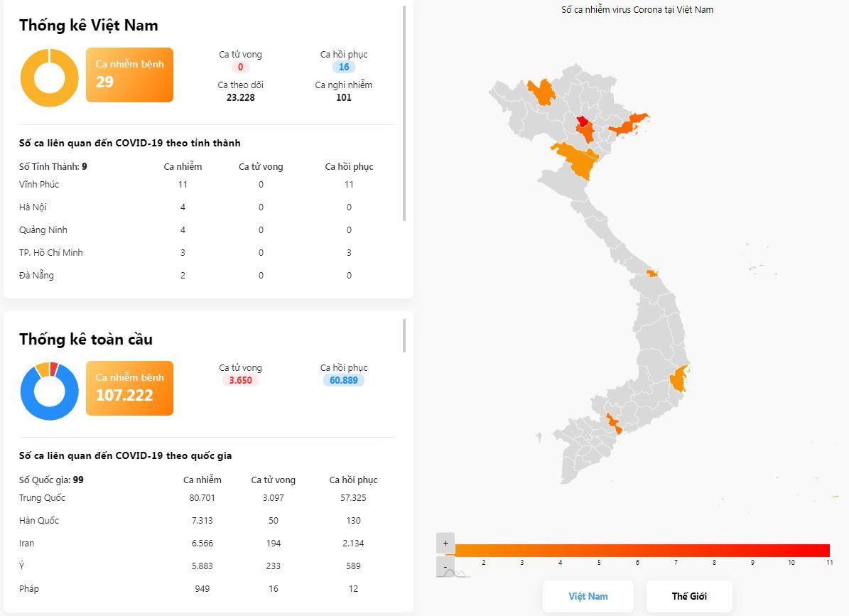
Task: Click the Vietnam cases donut chart
Action: pos(49,77)
